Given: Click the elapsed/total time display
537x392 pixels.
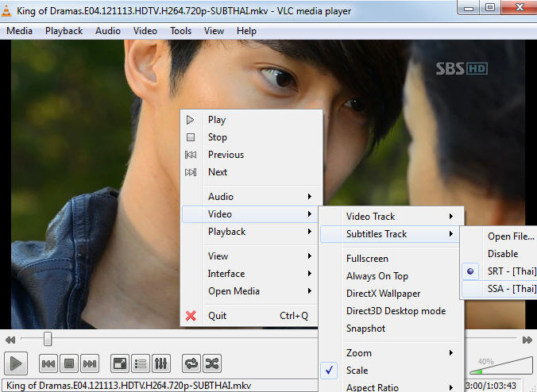Looking at the screenshot, I should (x=491, y=386).
